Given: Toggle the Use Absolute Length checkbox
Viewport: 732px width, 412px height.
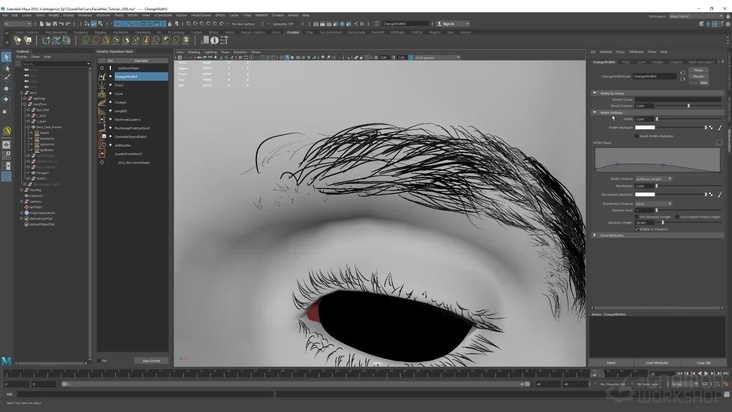Looking at the screenshot, I should coord(638,216).
